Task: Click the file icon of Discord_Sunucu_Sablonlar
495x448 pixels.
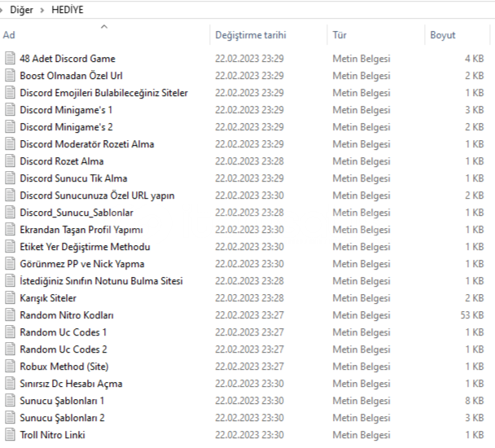Action: 10,213
